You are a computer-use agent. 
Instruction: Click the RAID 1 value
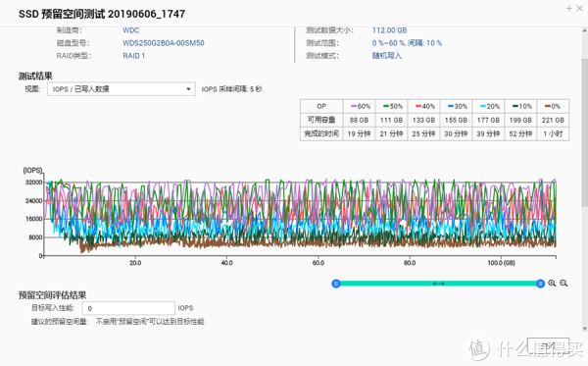[134, 56]
